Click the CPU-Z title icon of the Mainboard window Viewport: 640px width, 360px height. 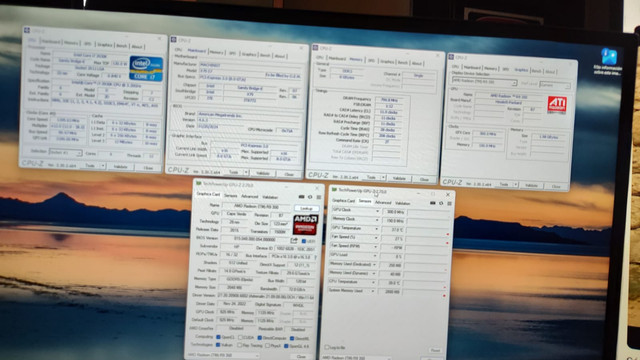pos(173,40)
